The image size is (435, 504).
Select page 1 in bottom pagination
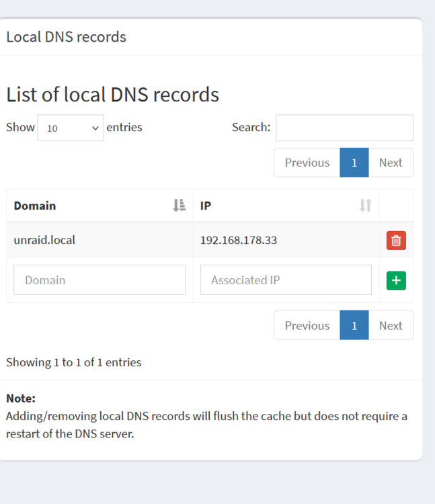click(x=354, y=325)
